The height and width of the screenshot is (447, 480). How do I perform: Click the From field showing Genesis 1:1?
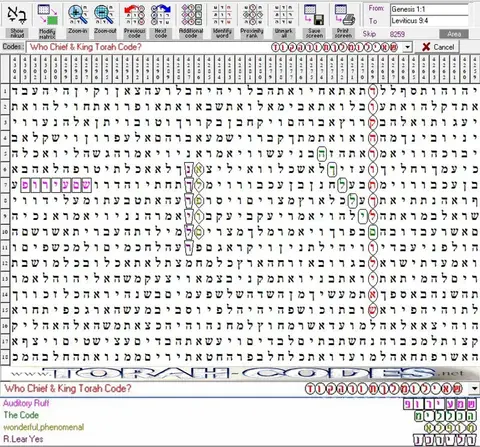(x=429, y=9)
